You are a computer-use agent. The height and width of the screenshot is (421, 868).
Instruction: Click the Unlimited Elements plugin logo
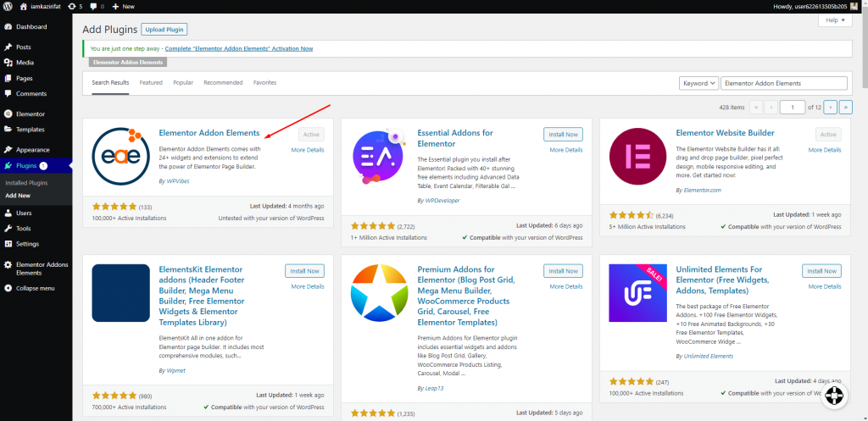tap(637, 293)
